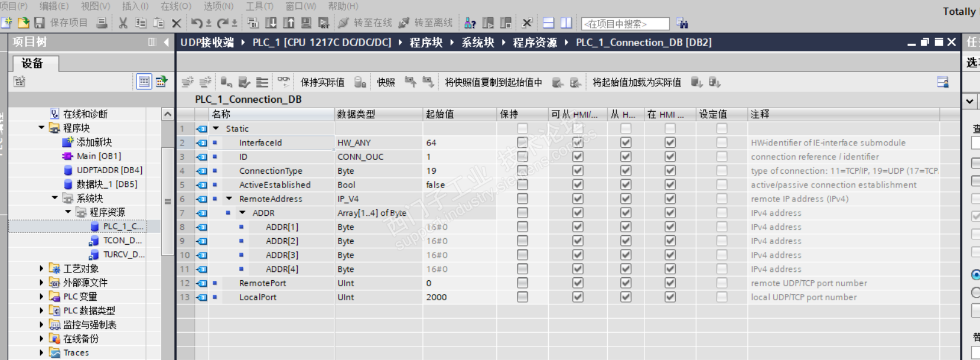Collapse the Static row in DB table
This screenshot has width=980, height=360.
[216, 128]
